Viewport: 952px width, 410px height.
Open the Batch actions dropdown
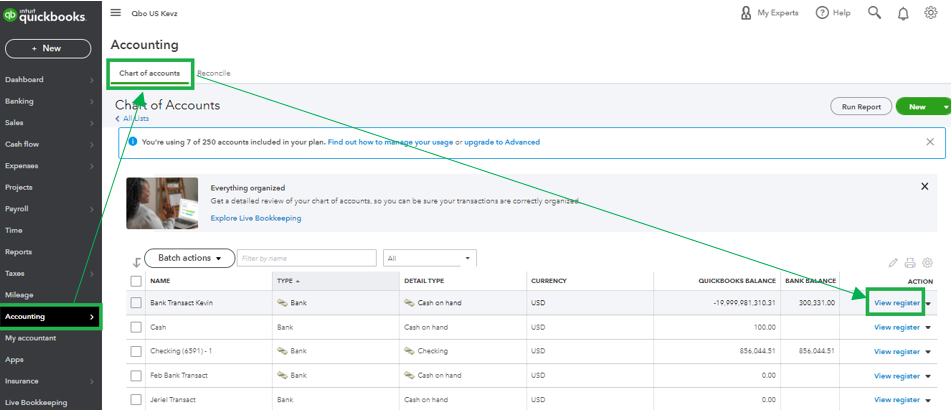tap(189, 258)
